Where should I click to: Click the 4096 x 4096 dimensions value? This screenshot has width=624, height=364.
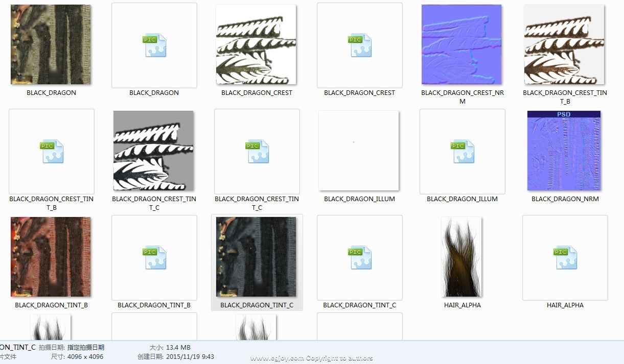[85, 357]
